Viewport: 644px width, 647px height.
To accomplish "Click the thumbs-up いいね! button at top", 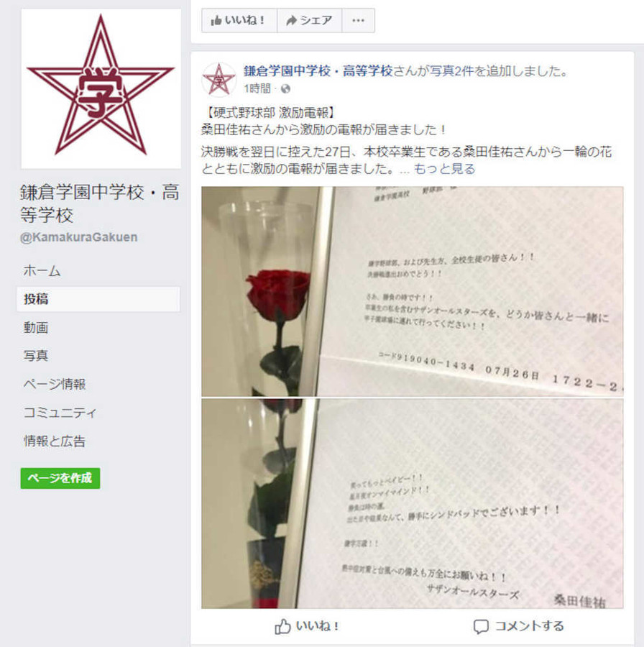I will coord(239,20).
